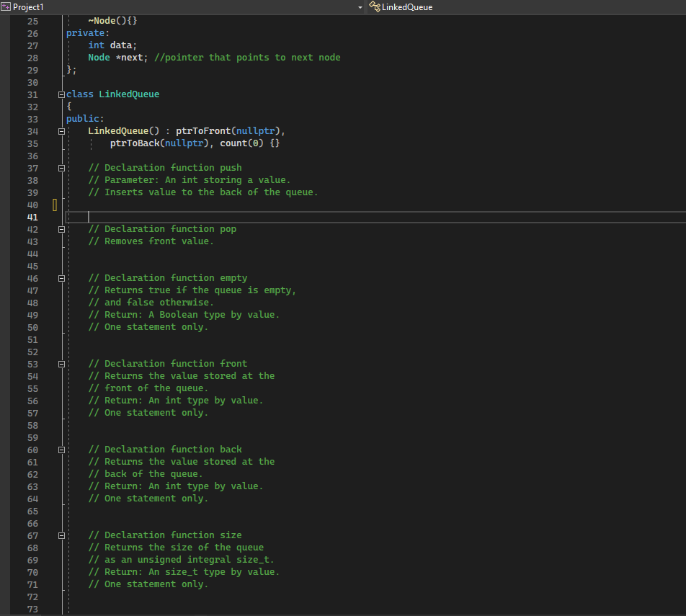Collapse the pop declaration comment block
The height and width of the screenshot is (616, 686).
pyautogui.click(x=61, y=229)
